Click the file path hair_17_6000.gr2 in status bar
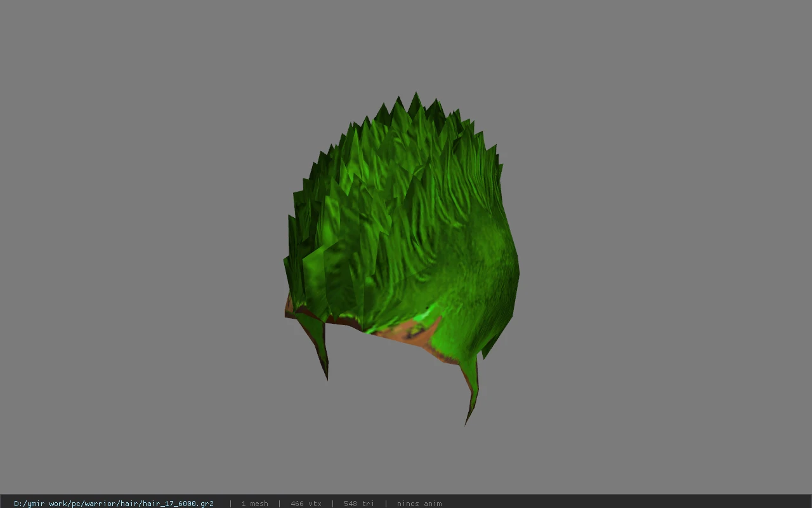This screenshot has width=812, height=508. point(114,504)
